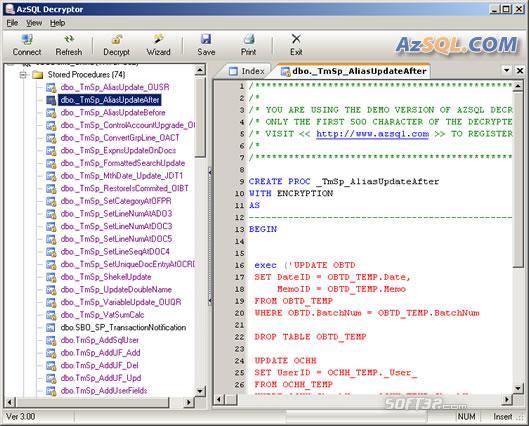Click the tree panel scroll-left arrow
This screenshot has width=529, height=426.
point(10,402)
